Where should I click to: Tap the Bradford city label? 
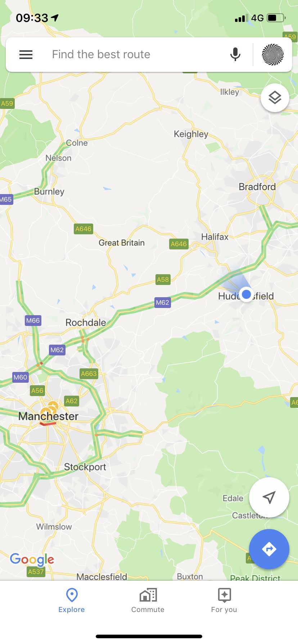(x=257, y=187)
